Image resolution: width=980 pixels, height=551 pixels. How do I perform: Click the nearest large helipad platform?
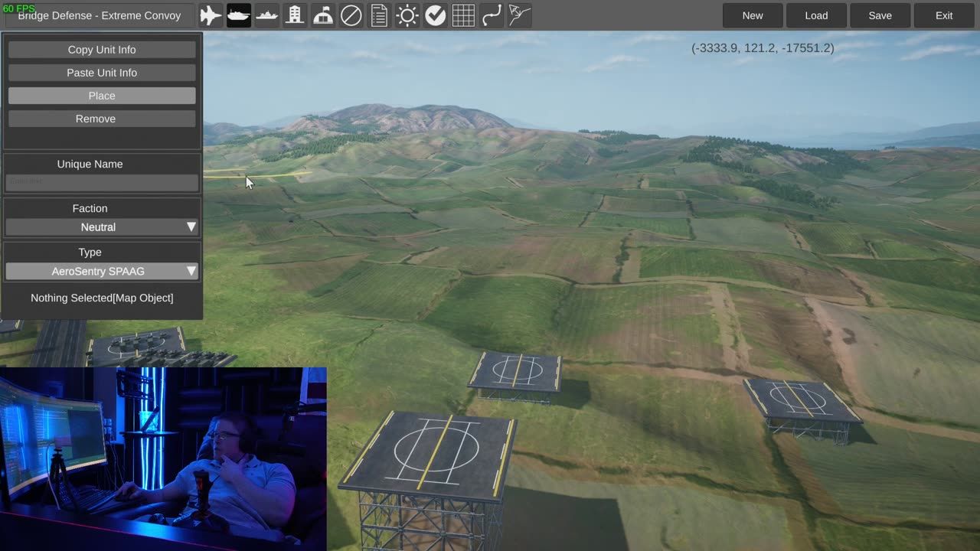pyautogui.click(x=429, y=456)
